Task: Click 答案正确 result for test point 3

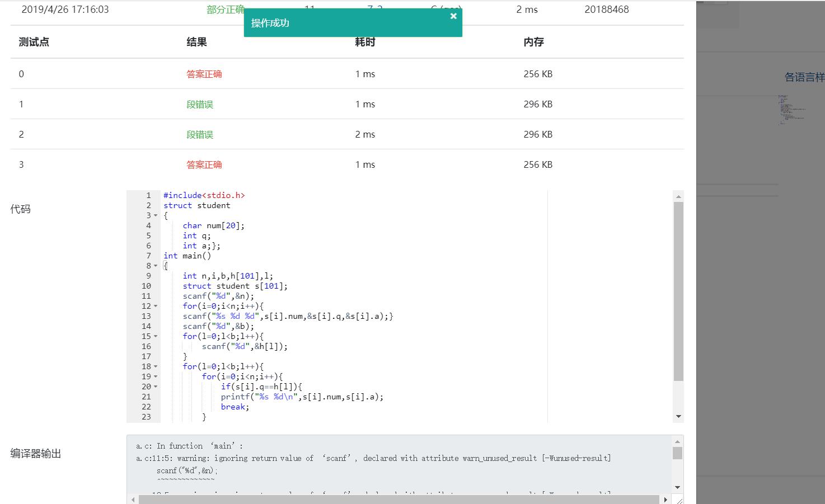Action: [204, 164]
